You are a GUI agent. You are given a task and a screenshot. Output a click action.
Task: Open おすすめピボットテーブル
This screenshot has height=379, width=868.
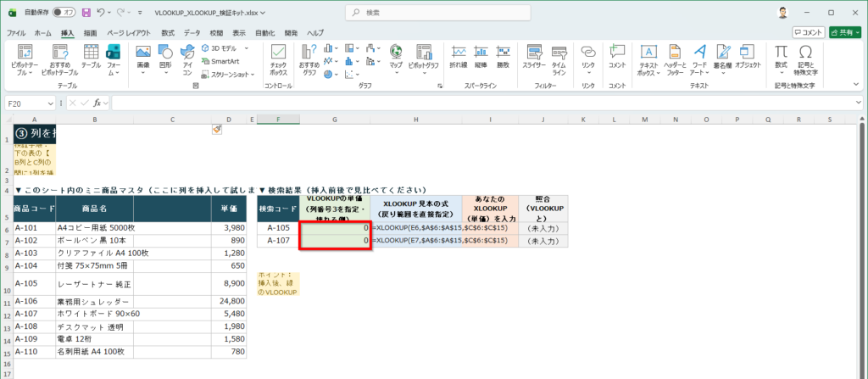pos(59,60)
